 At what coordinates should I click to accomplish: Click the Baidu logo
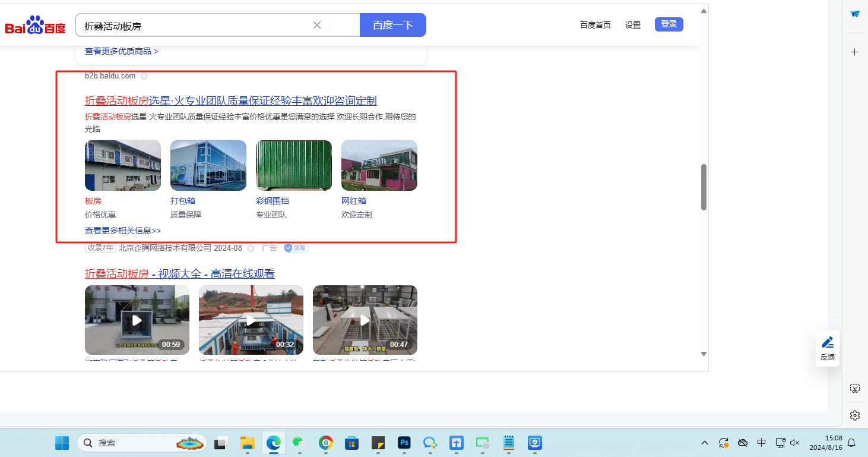pyautogui.click(x=35, y=26)
